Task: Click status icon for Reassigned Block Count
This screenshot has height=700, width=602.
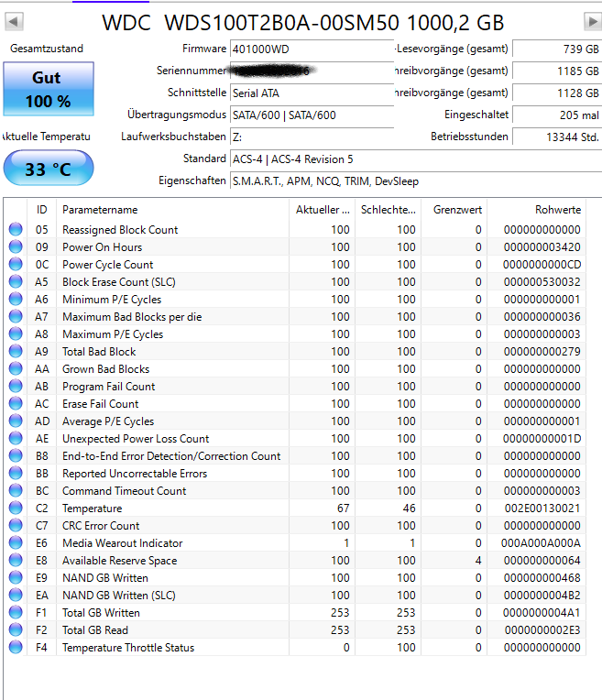Action: pyautogui.click(x=16, y=229)
